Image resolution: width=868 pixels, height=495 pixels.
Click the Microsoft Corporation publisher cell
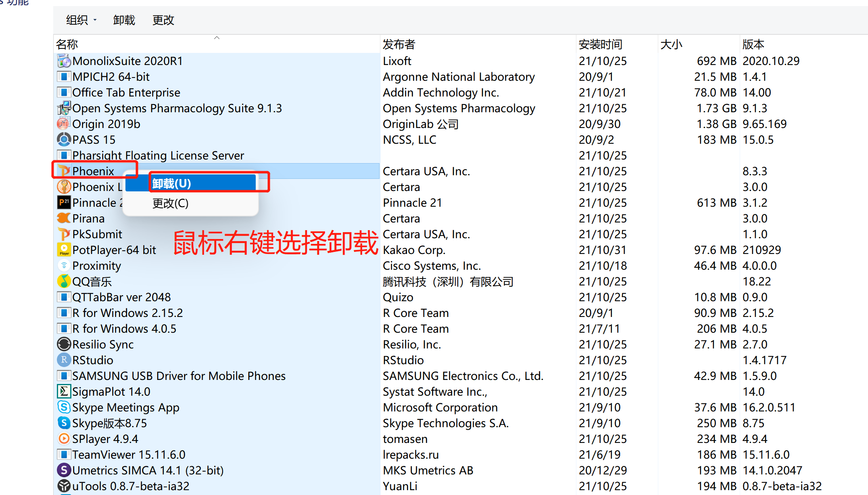[x=440, y=407]
